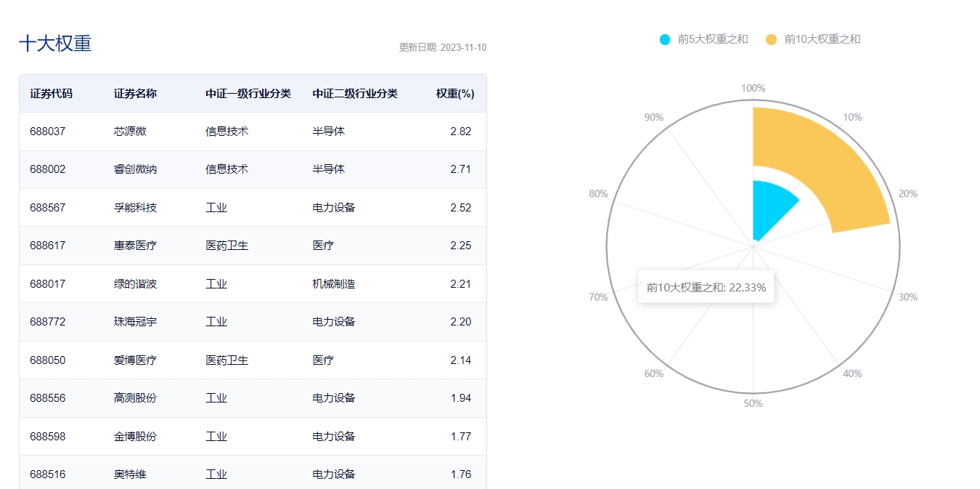980x489 pixels.
Task: Click the 中证二级行业分类 column header
Action: 355,94
